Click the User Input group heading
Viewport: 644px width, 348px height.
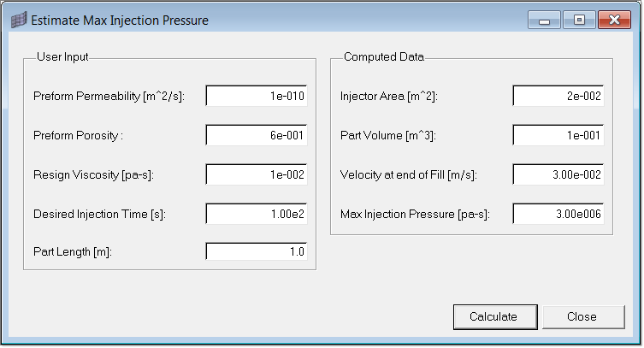[x=62, y=57]
